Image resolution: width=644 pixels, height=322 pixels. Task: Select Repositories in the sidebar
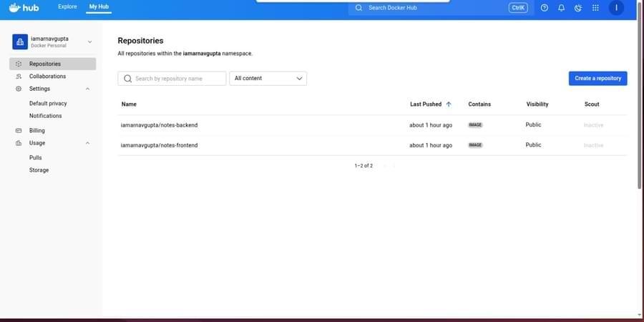tap(52, 64)
